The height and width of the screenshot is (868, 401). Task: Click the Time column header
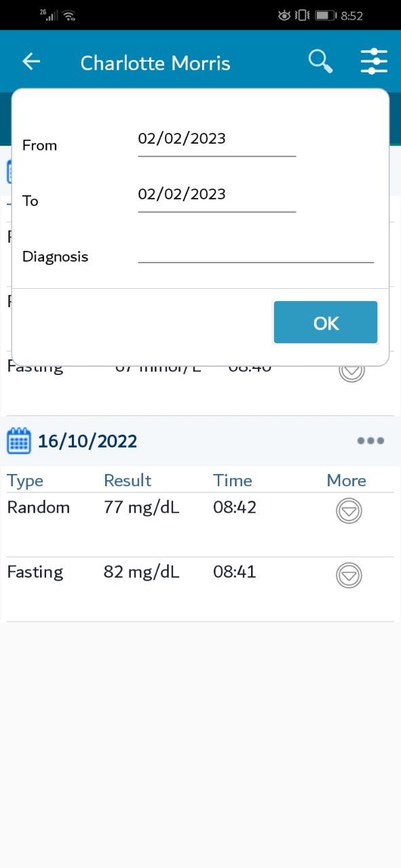coord(233,480)
